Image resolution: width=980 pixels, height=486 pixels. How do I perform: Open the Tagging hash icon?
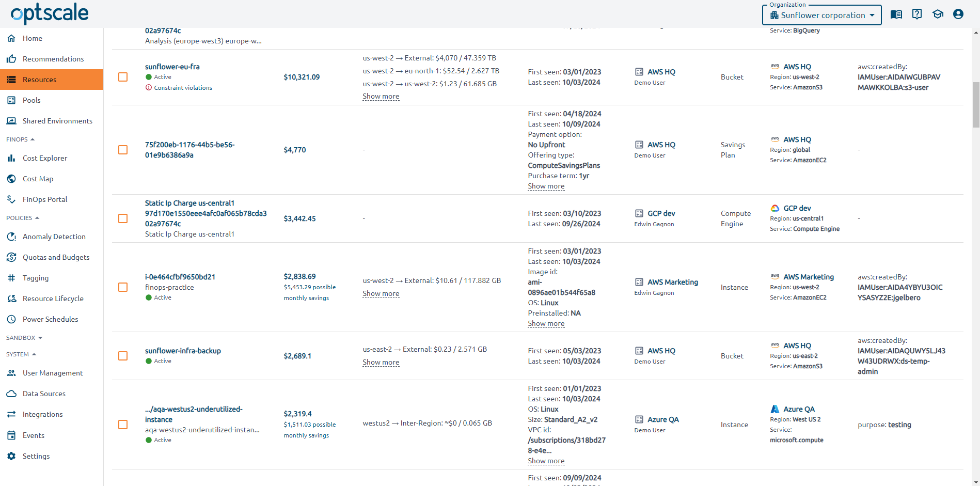pos(11,278)
